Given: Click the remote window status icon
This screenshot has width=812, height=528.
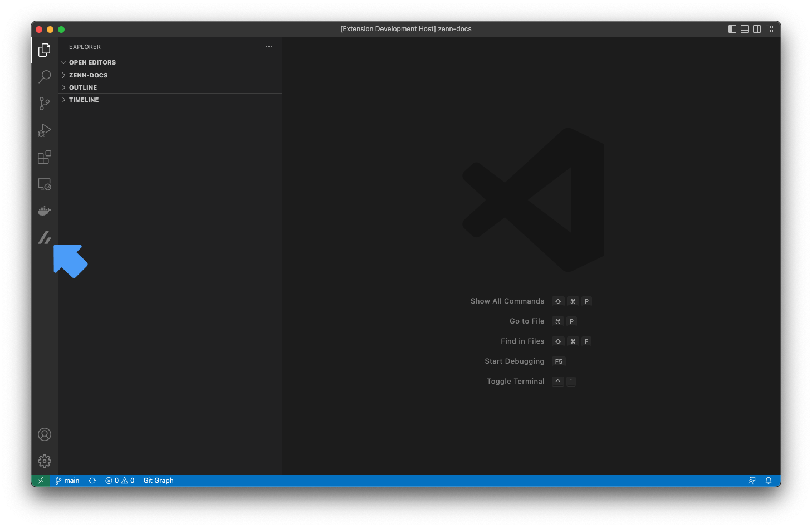Looking at the screenshot, I should pyautogui.click(x=41, y=481).
